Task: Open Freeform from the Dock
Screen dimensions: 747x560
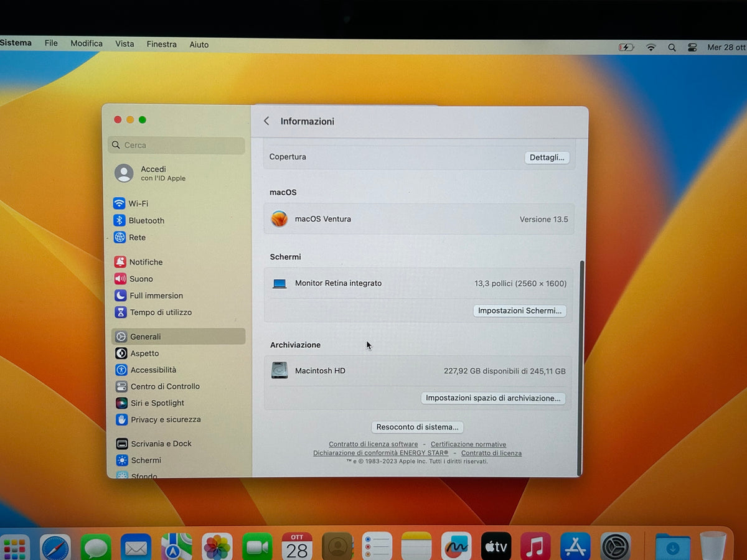Action: (x=456, y=547)
